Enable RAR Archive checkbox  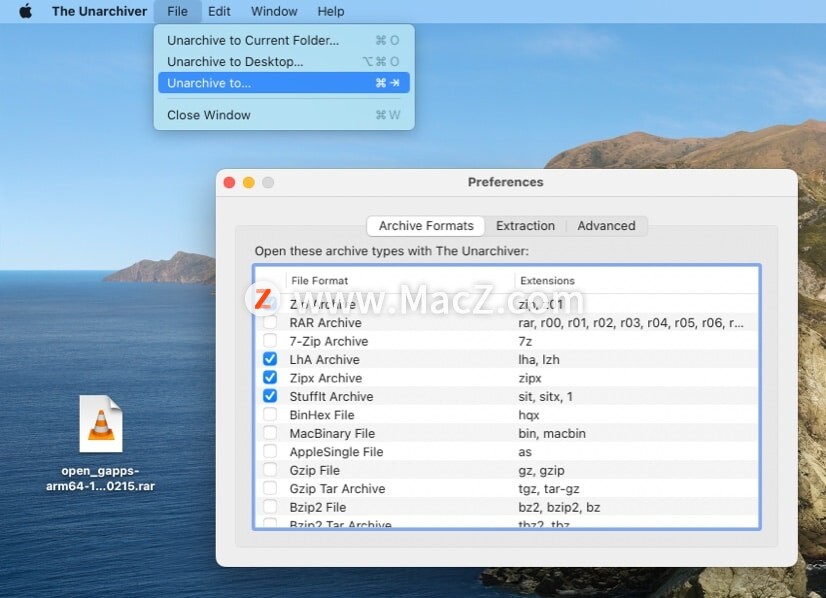click(x=270, y=322)
